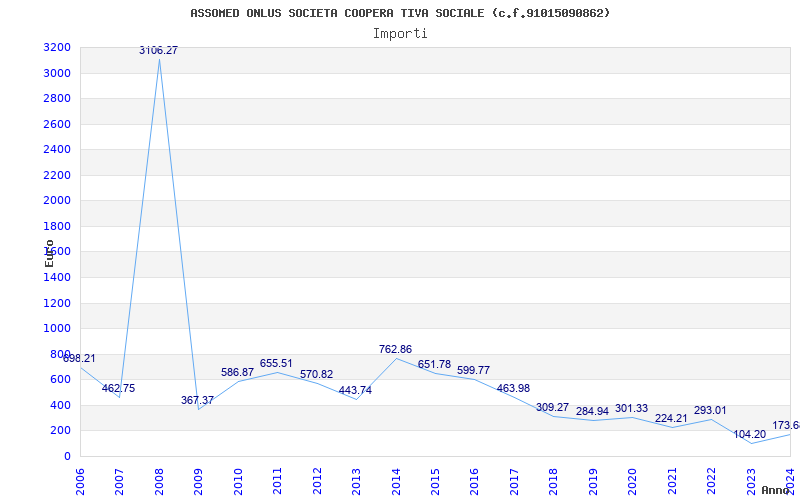Click data label 309.27
The width and height of the screenshot is (800, 500).
[x=553, y=408]
